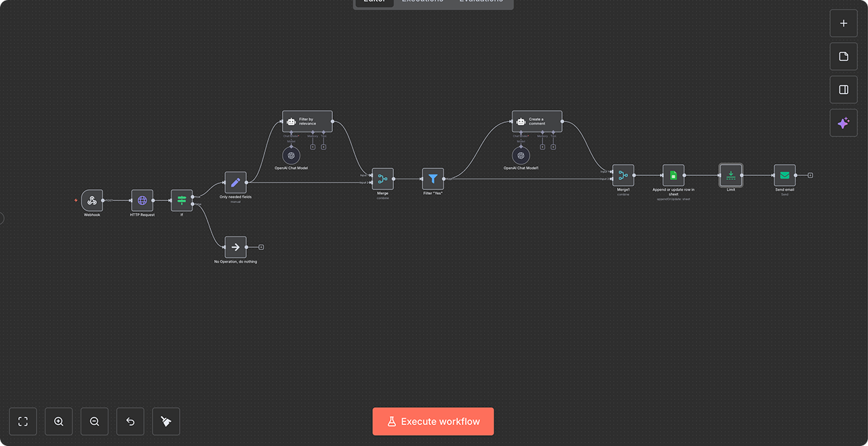Open the AI assistant sparkle panel
The image size is (868, 446).
pyautogui.click(x=843, y=123)
